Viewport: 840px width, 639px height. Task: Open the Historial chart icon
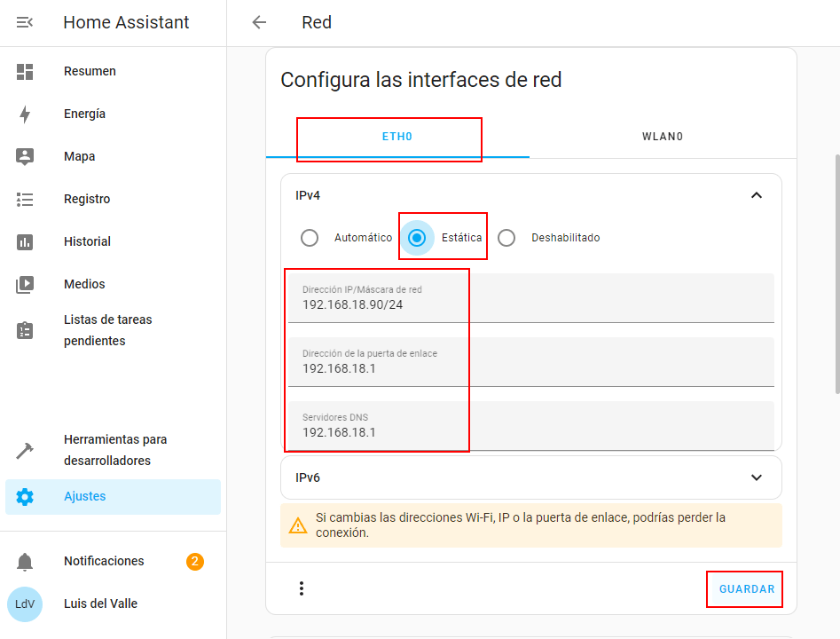point(25,241)
